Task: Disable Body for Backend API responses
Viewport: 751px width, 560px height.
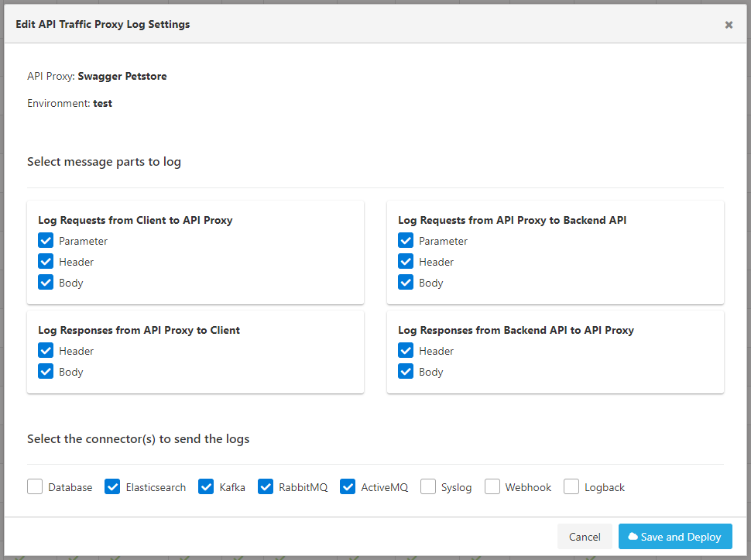Action: (405, 371)
